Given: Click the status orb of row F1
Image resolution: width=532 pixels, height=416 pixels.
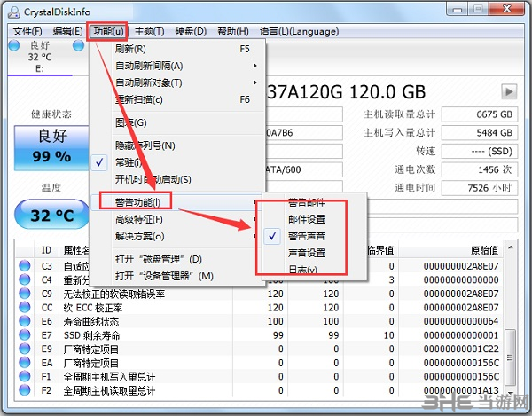Looking at the screenshot, I should (25, 376).
